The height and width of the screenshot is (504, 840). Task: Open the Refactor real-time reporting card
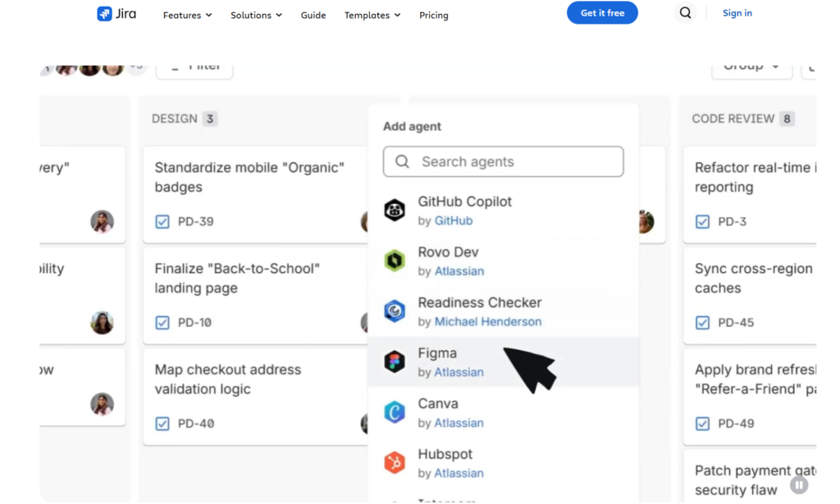pyautogui.click(x=750, y=195)
